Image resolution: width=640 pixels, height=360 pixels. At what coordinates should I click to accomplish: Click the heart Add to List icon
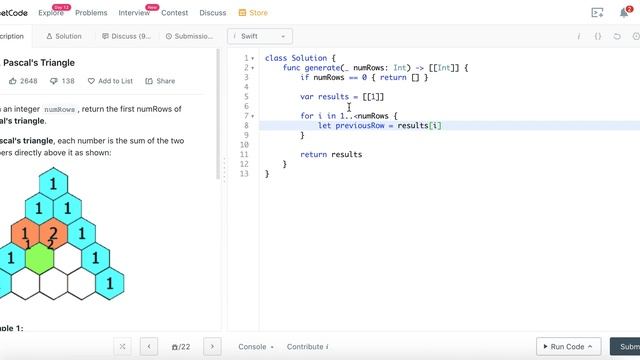tap(91, 81)
